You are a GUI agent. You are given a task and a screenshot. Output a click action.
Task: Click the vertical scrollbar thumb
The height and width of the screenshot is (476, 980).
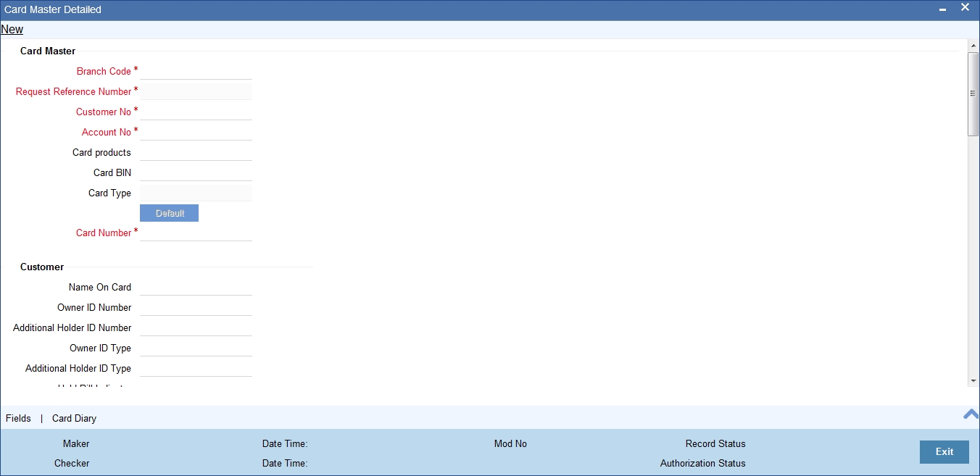973,93
